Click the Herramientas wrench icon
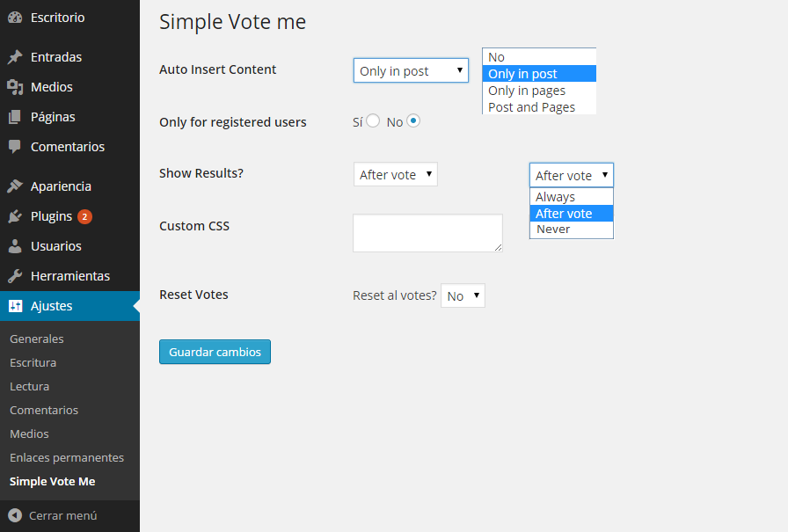This screenshot has width=788, height=532. tap(15, 276)
